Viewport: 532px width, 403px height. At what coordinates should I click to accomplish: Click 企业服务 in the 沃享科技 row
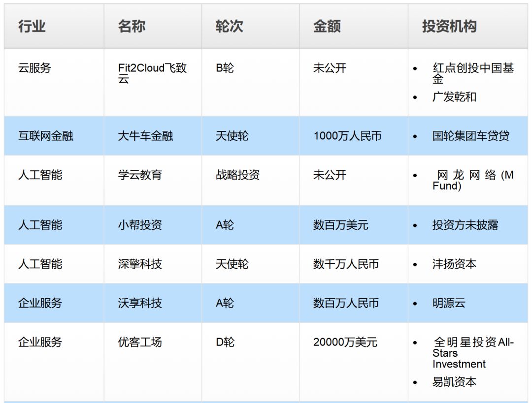40,303
